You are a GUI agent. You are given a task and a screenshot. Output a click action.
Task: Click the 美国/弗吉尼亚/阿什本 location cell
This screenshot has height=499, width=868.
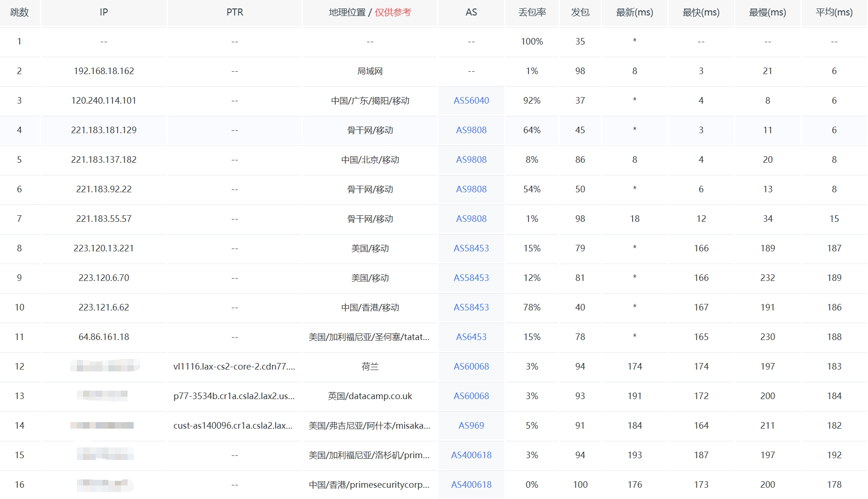point(369,425)
